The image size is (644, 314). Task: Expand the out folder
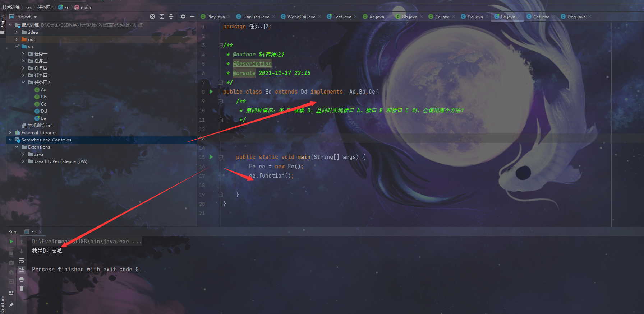tap(17, 39)
